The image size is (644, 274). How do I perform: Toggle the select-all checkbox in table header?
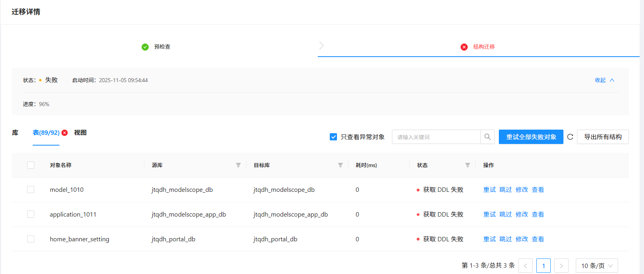pos(31,165)
